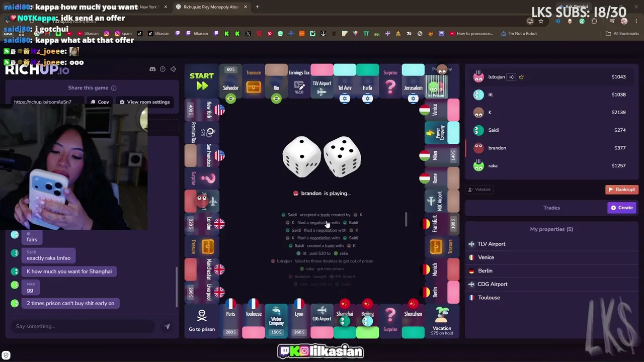Image resolution: width=644 pixels, height=362 pixels.
Task: Click the left die showing two
Action: tap(301, 157)
